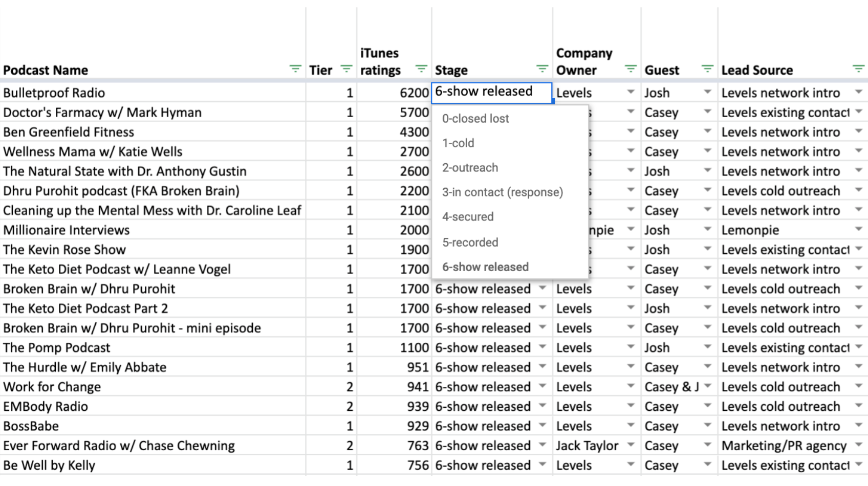Click the 'Marketing/PR agency' lead source cell
Image resolution: width=868 pixels, height=486 pixels.
[784, 446]
